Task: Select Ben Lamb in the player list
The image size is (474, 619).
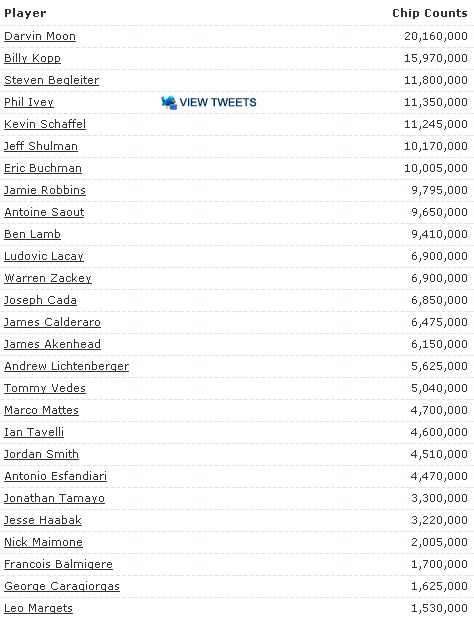Action: coord(32,234)
